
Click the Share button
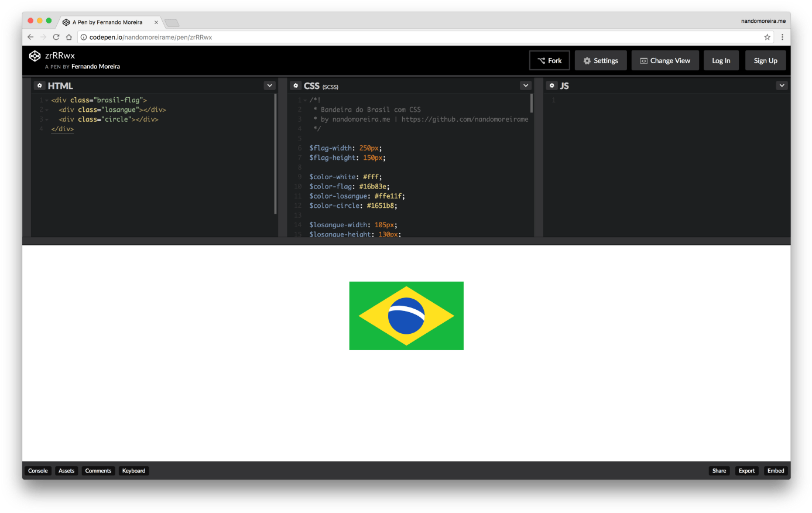pos(720,471)
